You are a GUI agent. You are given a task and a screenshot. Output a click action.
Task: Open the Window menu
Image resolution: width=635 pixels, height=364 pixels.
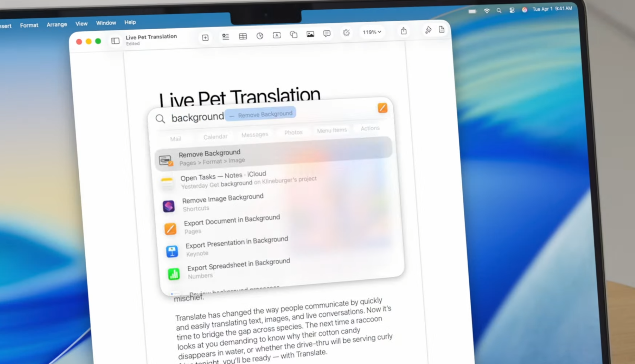106,23
